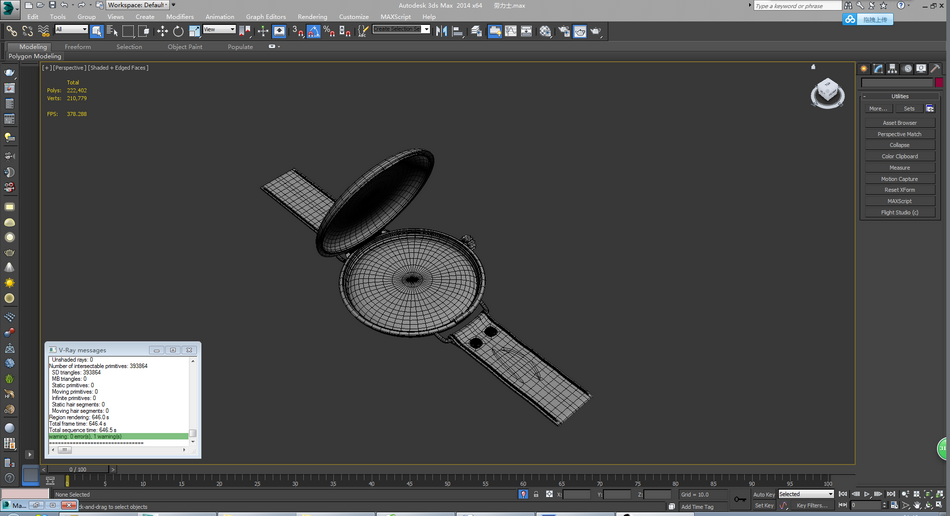The height and width of the screenshot is (516, 950).
Task: Toggle Auto Key animation mode
Action: coord(763,494)
